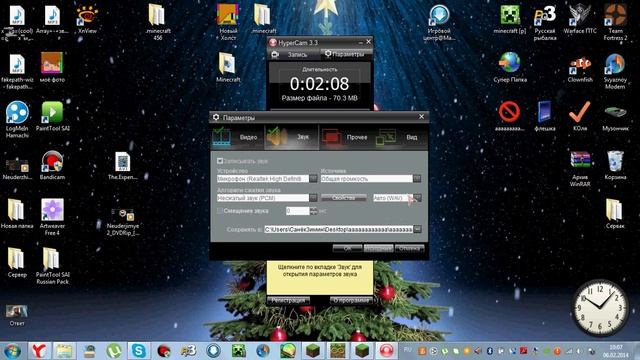Click the desktop analog clock gadget

(x=600, y=308)
